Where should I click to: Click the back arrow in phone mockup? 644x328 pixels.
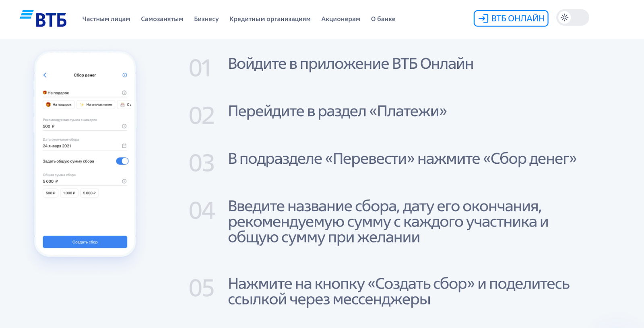pos(45,75)
